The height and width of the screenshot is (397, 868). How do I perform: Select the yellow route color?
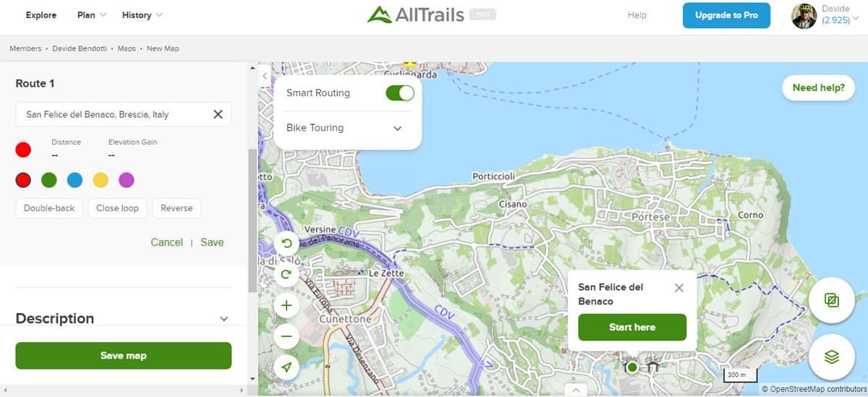(x=101, y=179)
